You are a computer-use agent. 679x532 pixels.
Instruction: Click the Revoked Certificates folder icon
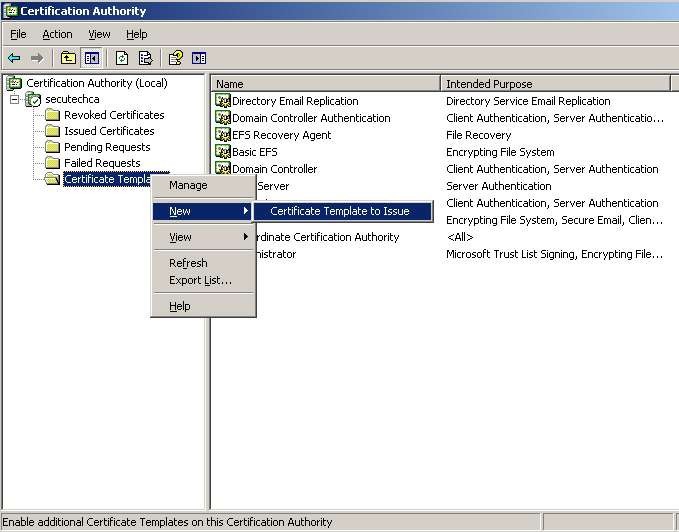tap(52, 115)
